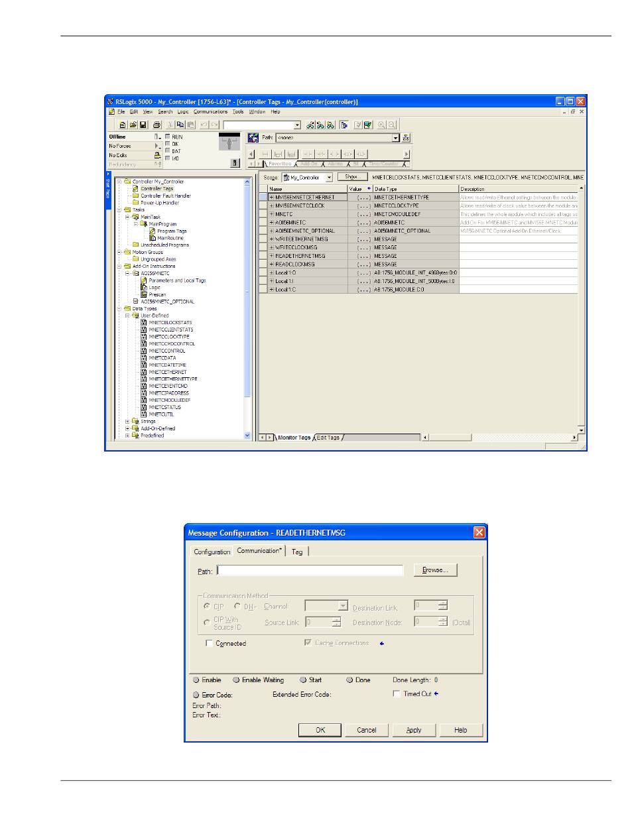The width and height of the screenshot is (630, 840).
Task: Open the File menu
Action: click(121, 112)
